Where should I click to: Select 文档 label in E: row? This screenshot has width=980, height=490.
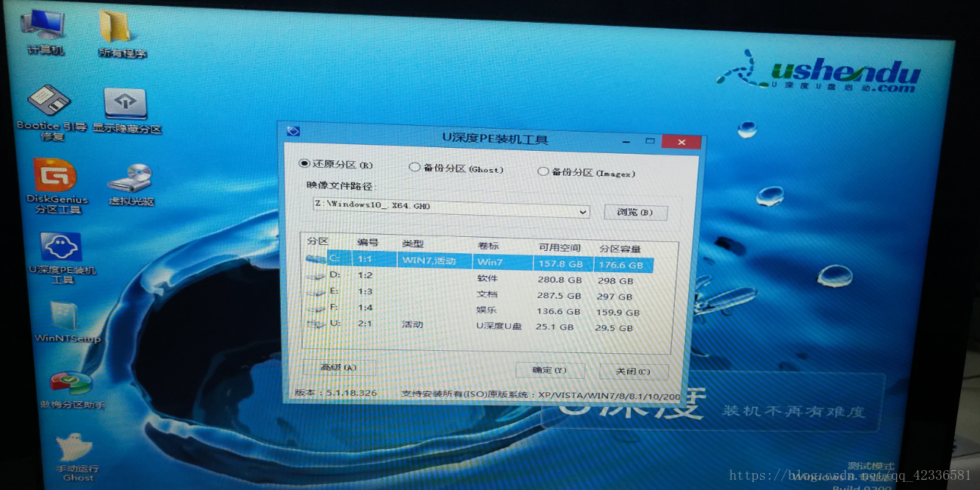click(487, 294)
